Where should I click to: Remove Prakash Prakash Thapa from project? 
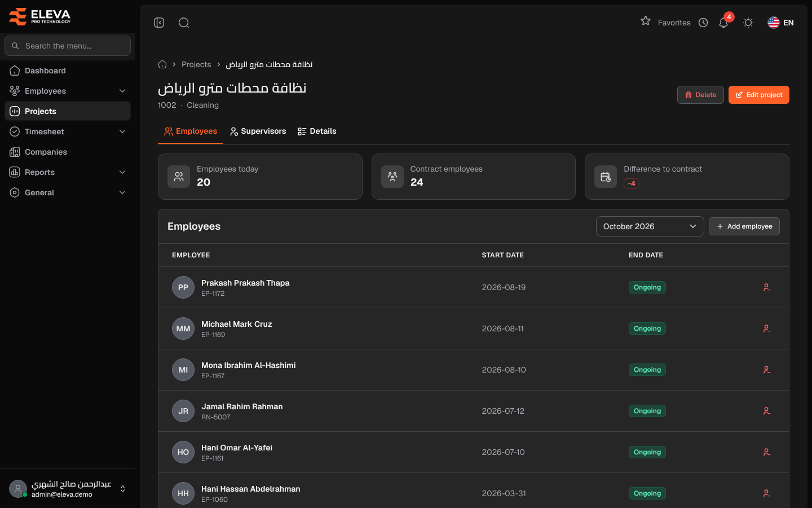(x=767, y=287)
